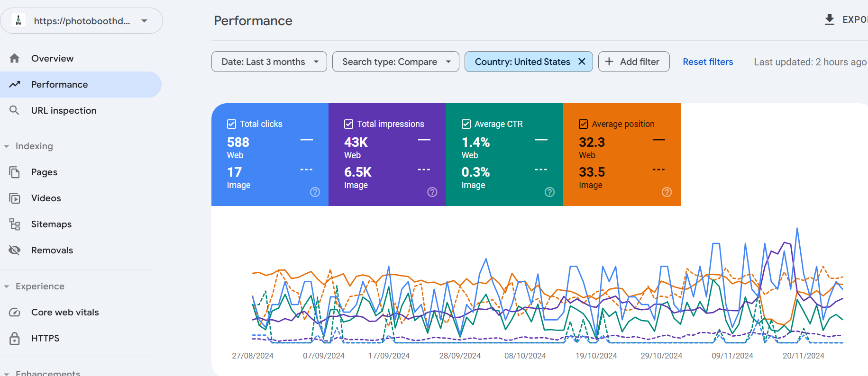
Task: Click Reset filters link
Action: click(708, 62)
